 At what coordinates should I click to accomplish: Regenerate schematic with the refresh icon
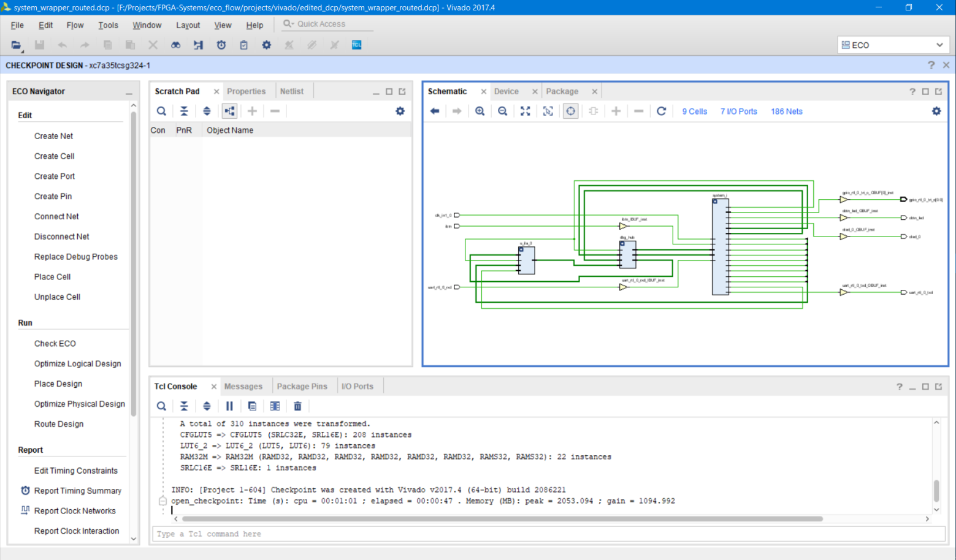pyautogui.click(x=661, y=111)
